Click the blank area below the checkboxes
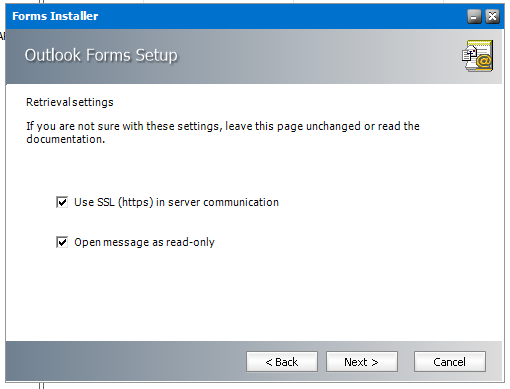510x389 pixels. [x=253, y=295]
